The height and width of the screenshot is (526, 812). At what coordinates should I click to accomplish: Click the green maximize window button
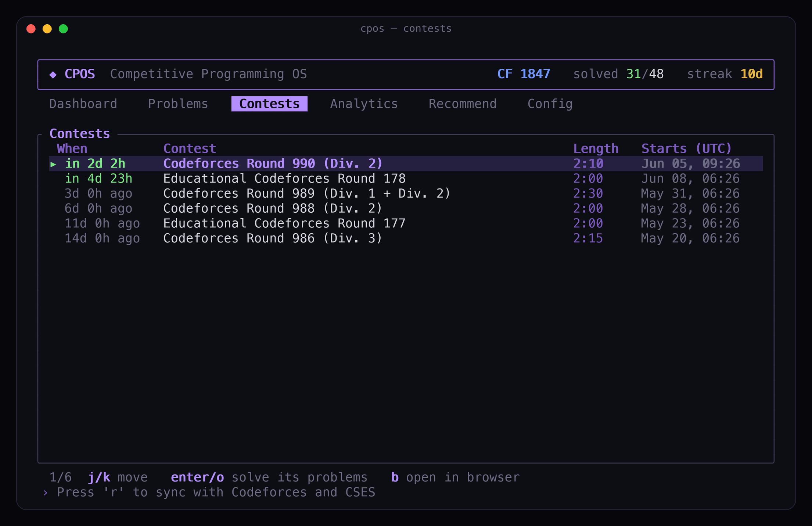[63, 29]
